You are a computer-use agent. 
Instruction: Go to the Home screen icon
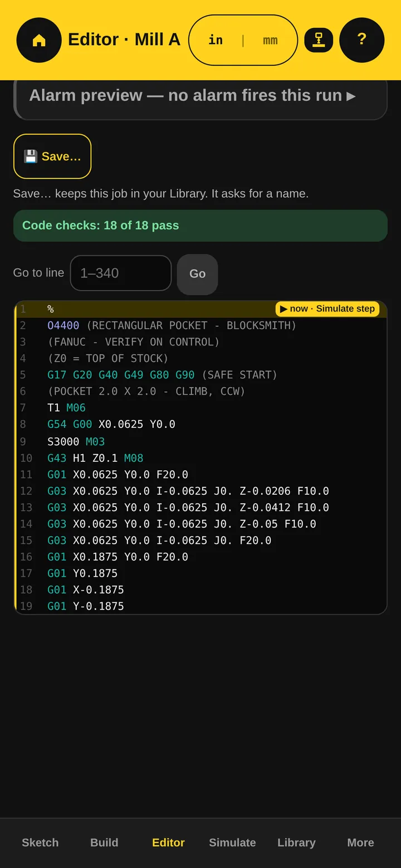39,40
